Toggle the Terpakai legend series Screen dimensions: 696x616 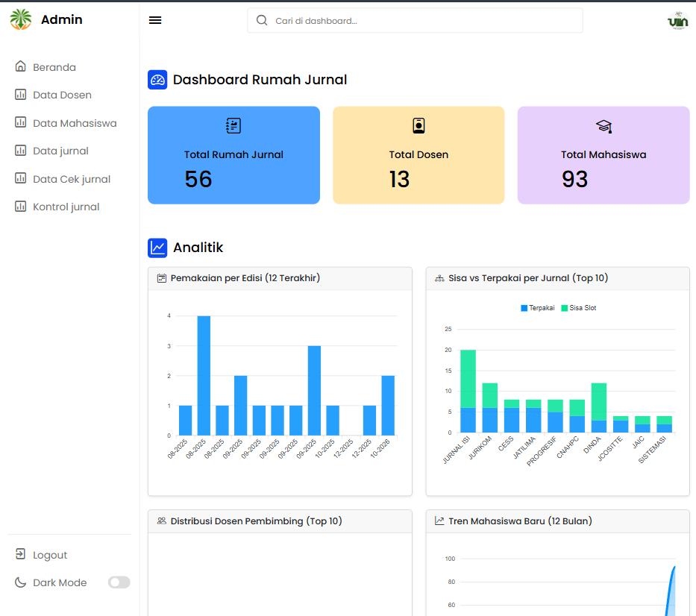click(538, 308)
